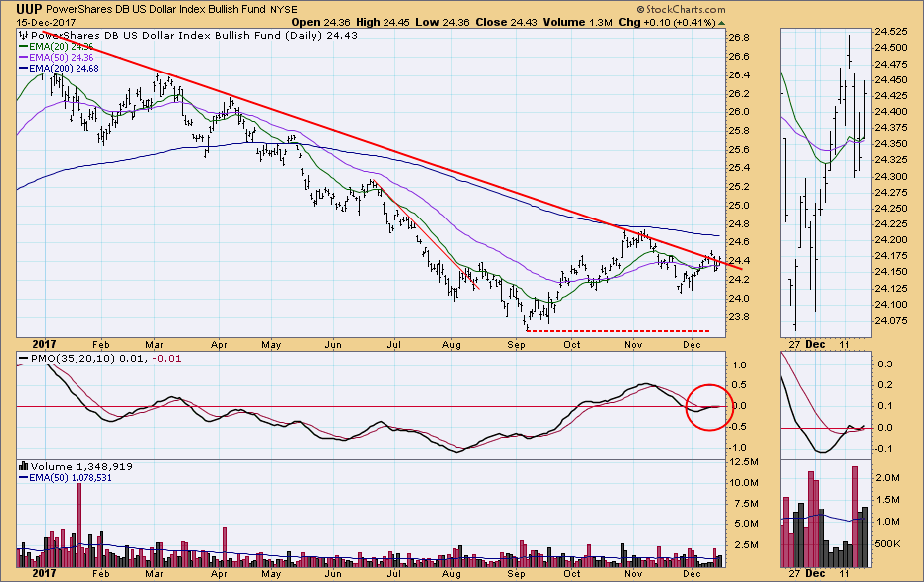Click the 12.5M volume axis label
Viewport: 924px width, 582px height.
pyautogui.click(x=743, y=461)
